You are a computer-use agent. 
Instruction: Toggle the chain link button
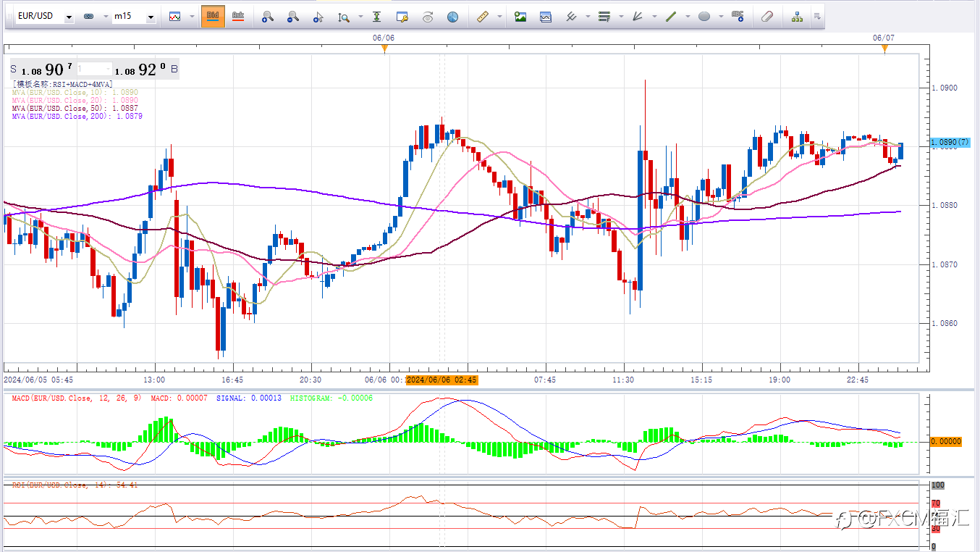coord(89,16)
